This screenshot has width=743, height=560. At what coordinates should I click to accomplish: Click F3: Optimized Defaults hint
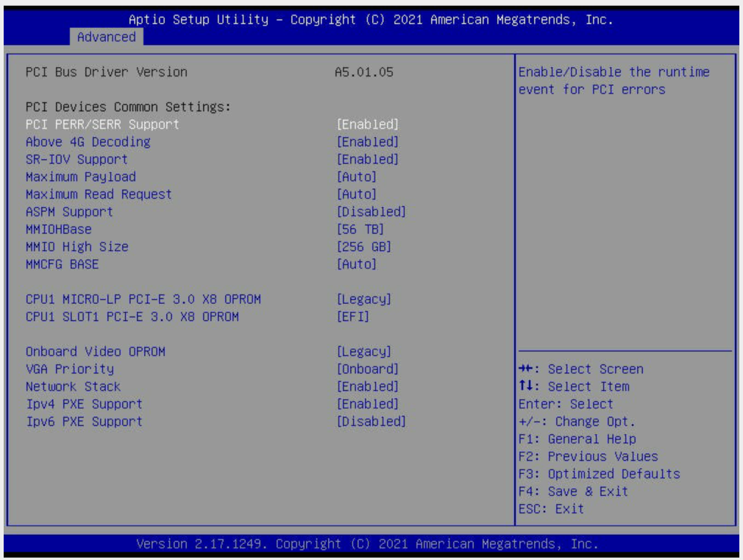pos(600,474)
